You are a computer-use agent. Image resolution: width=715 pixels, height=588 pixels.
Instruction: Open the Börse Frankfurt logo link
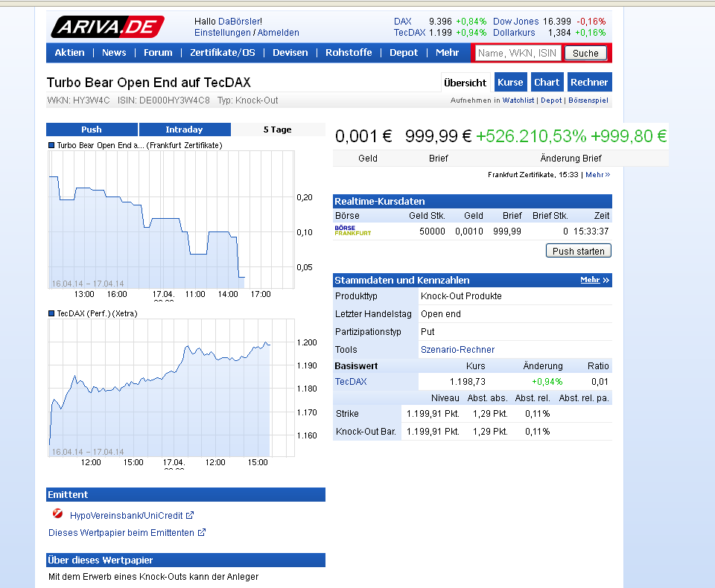coord(353,230)
